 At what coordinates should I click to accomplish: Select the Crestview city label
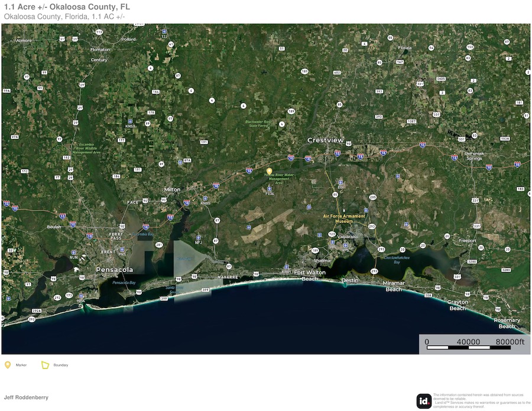tap(325, 140)
